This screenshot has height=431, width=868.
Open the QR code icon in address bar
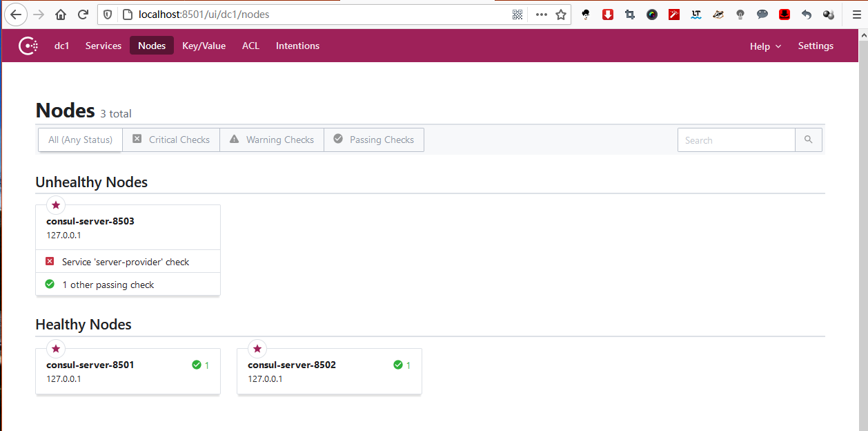(x=517, y=15)
